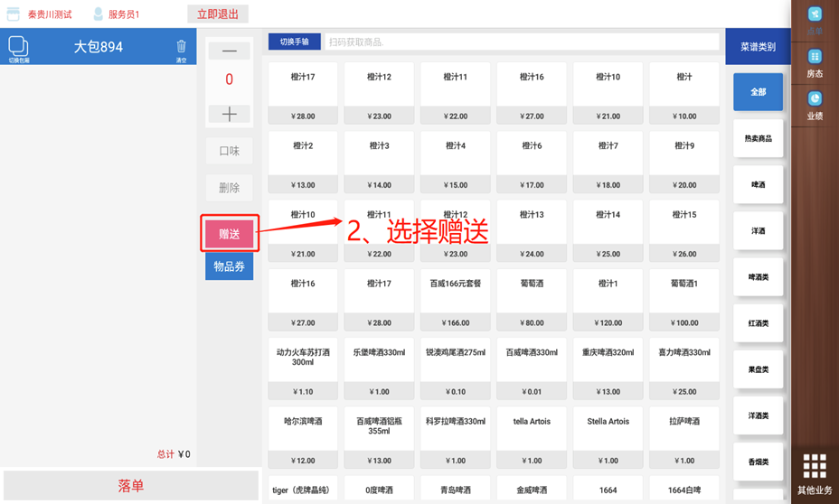Add 橙汁14 priced ¥25.00
Screen dimensions: 839x504
click(608, 231)
